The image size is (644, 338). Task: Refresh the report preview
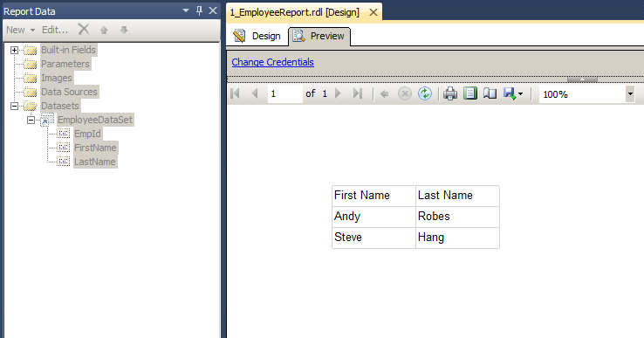(425, 93)
